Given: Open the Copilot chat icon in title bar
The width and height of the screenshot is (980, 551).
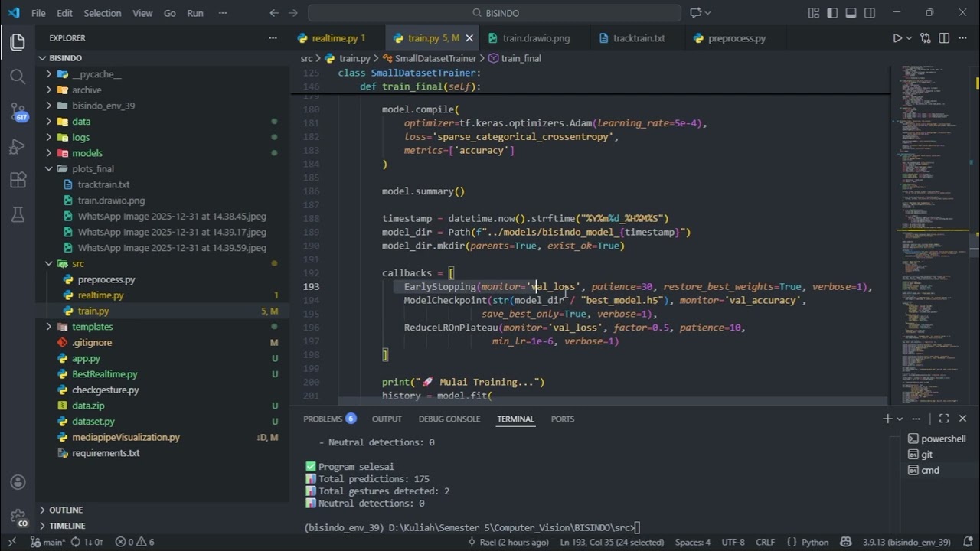Looking at the screenshot, I should [696, 13].
